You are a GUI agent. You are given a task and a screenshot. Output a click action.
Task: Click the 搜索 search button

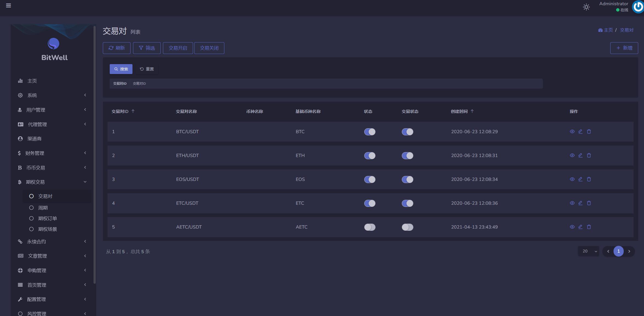(121, 69)
